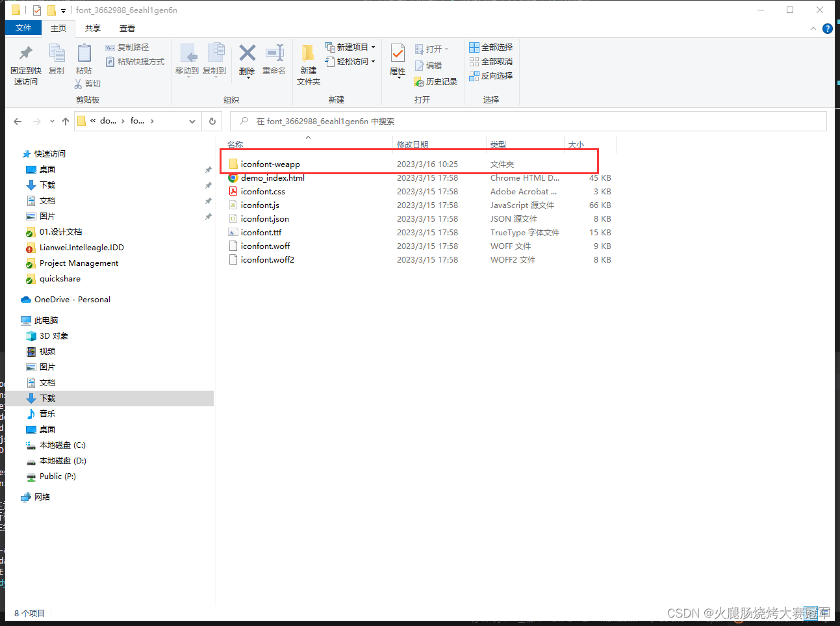Open 01.设计文档 in quick access
840x626 pixels.
click(60, 232)
